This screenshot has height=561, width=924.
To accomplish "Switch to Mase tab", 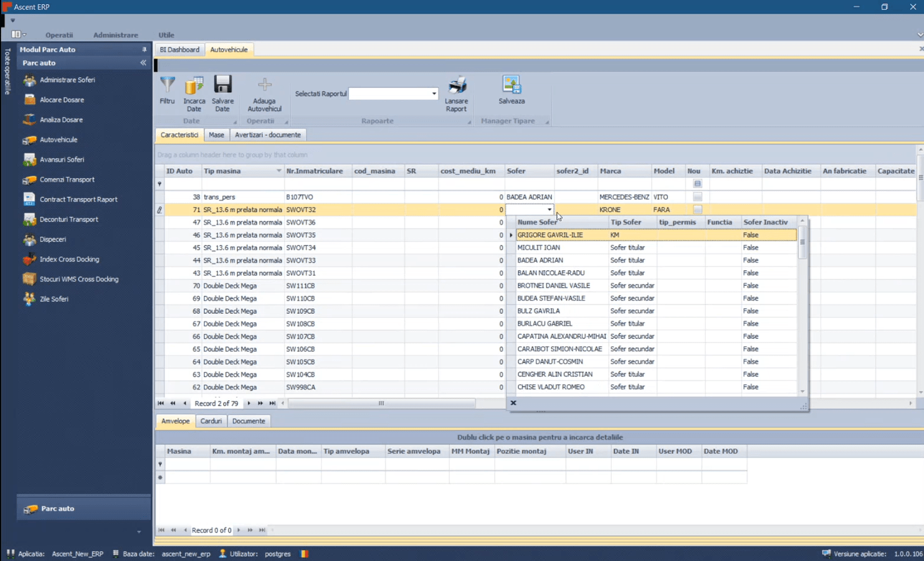I will click(216, 135).
